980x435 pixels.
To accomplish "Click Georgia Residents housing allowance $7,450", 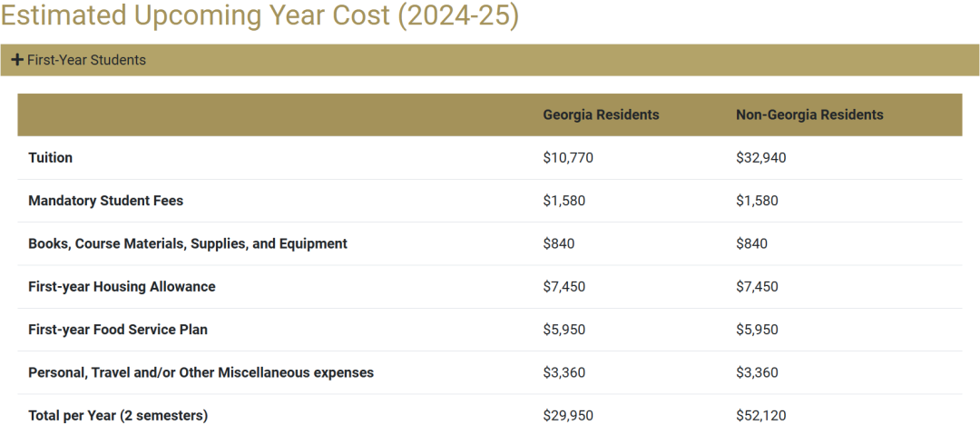I will tap(564, 286).
